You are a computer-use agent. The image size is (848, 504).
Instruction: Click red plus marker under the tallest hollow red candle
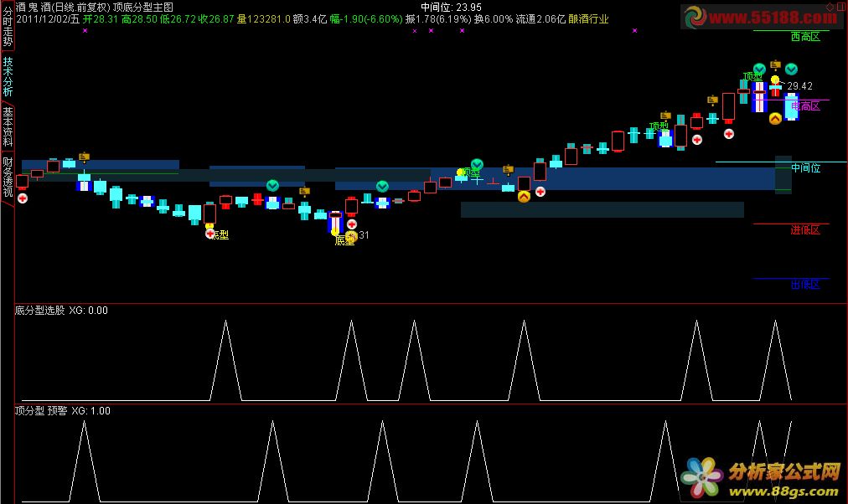[x=729, y=134]
